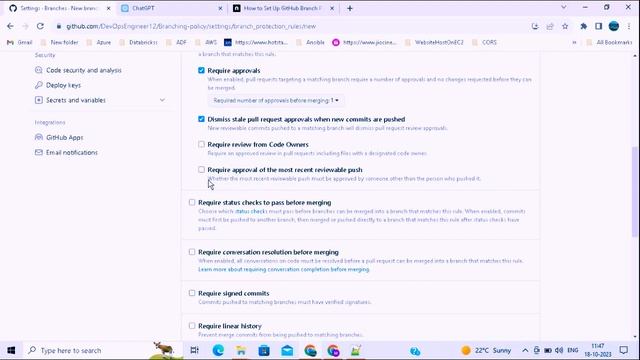Launch Microsoft Edge from the taskbar

[x=218, y=350]
